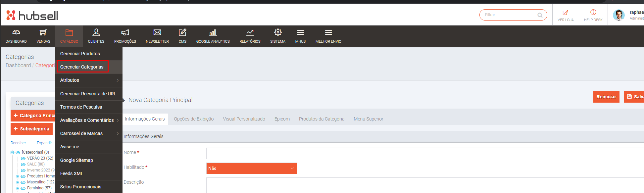Screen dimensions: 644x193
Task: Open the CMS edit icon
Action: pyautogui.click(x=182, y=32)
